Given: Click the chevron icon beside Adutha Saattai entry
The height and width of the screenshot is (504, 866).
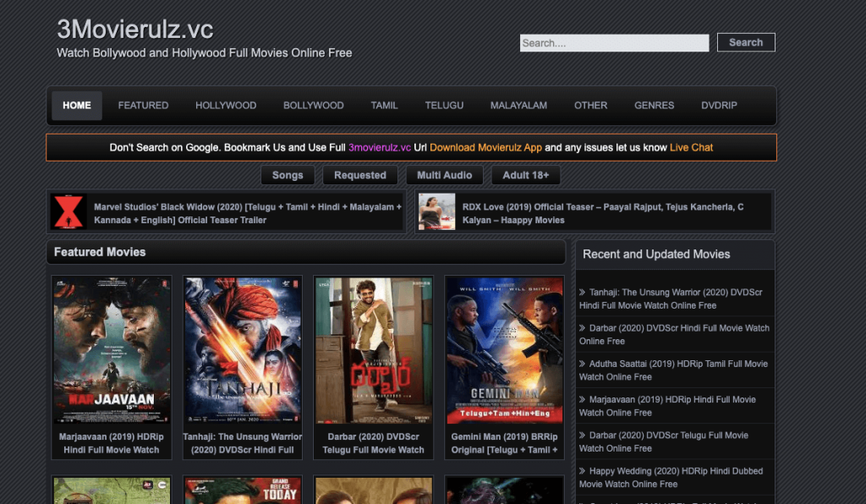Looking at the screenshot, I should [582, 364].
